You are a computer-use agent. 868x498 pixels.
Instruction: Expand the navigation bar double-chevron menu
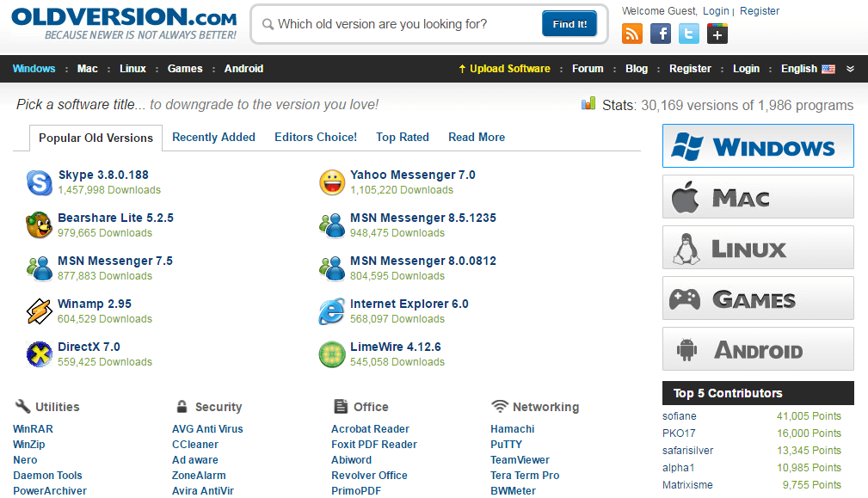coord(850,69)
